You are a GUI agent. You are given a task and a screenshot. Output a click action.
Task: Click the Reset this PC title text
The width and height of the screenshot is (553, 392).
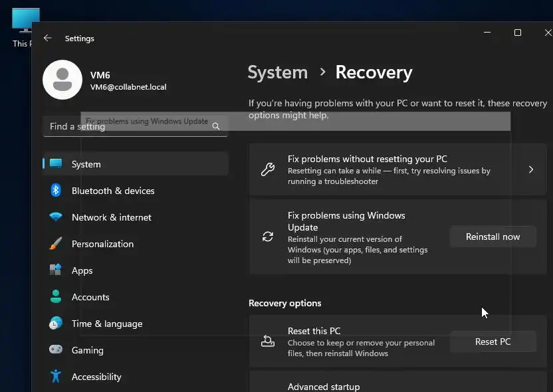[314, 331]
